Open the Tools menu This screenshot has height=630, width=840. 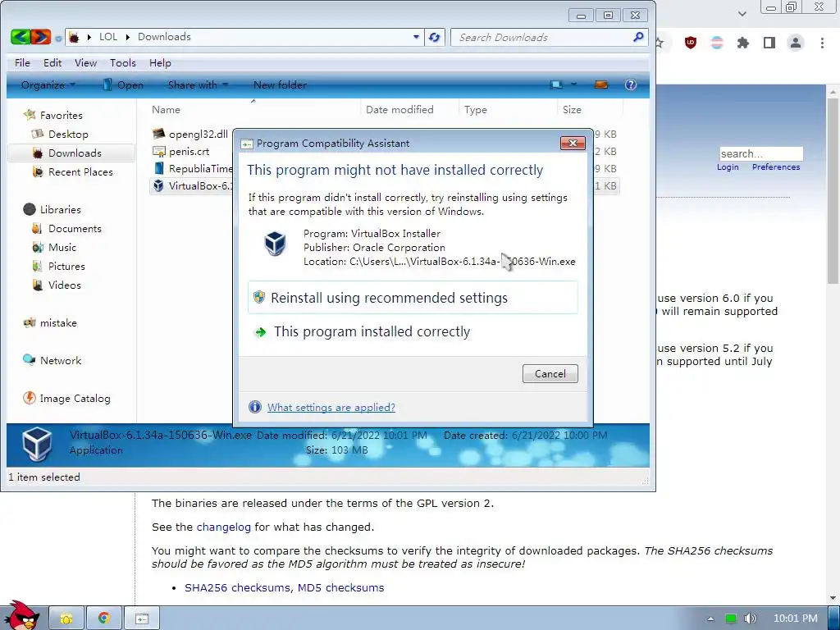pos(123,63)
